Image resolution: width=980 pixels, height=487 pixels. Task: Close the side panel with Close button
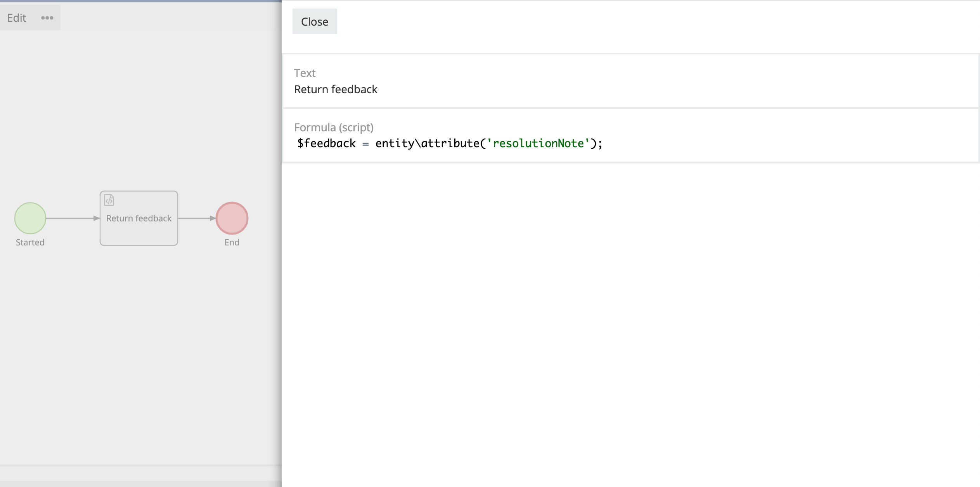click(314, 22)
